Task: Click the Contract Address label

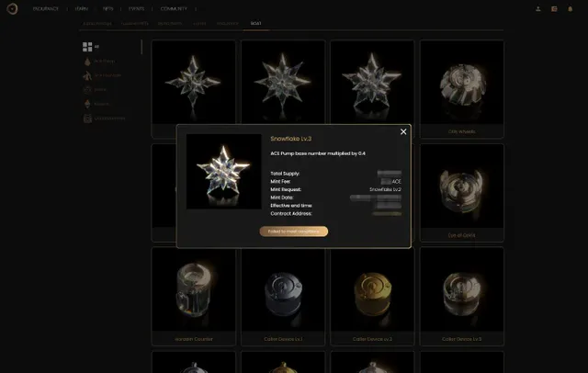Action: (x=291, y=214)
